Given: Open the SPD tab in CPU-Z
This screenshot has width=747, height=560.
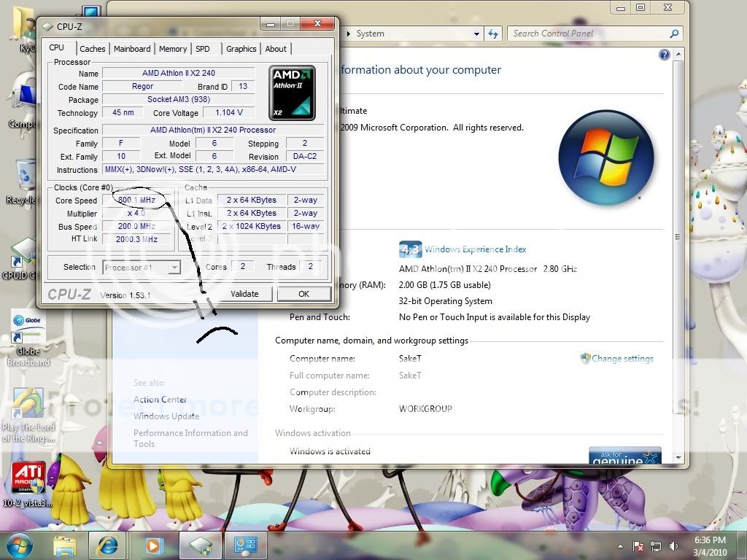Looking at the screenshot, I should [x=203, y=49].
